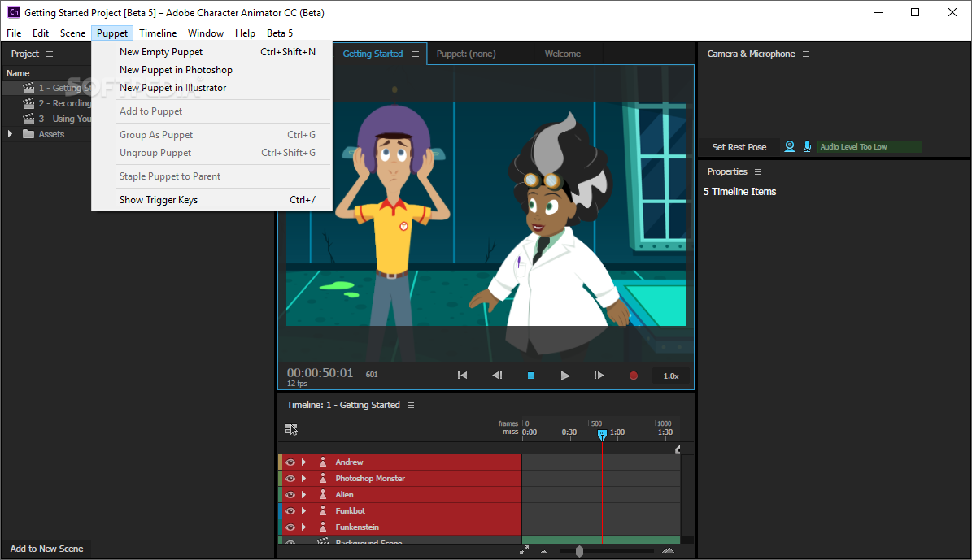
Task: Click the timeline track selection tool icon
Action: 290,429
